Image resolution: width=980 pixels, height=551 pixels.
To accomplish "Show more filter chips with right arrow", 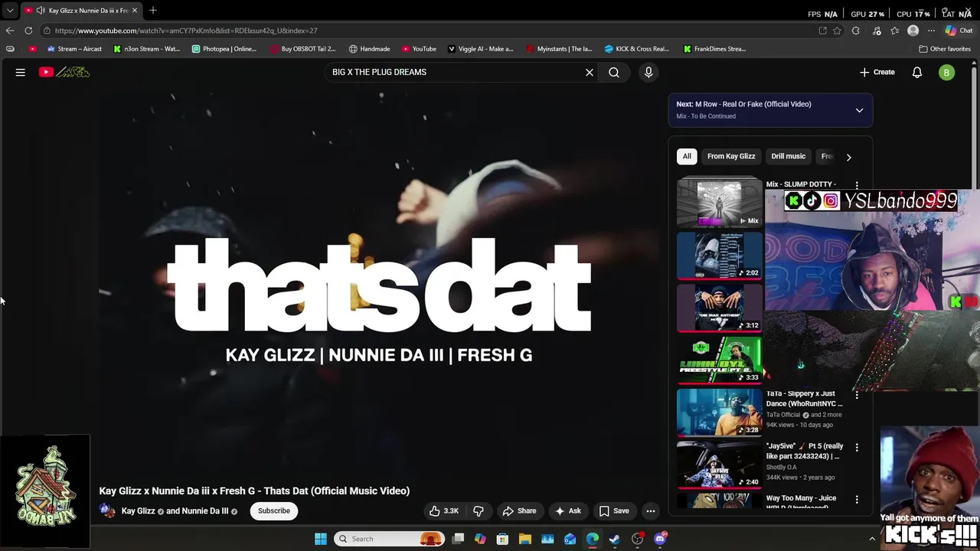I will click(x=848, y=157).
